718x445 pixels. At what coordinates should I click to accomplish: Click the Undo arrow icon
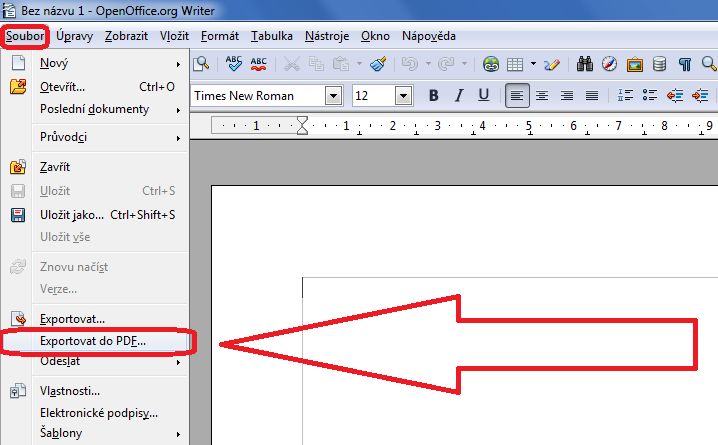coord(410,64)
